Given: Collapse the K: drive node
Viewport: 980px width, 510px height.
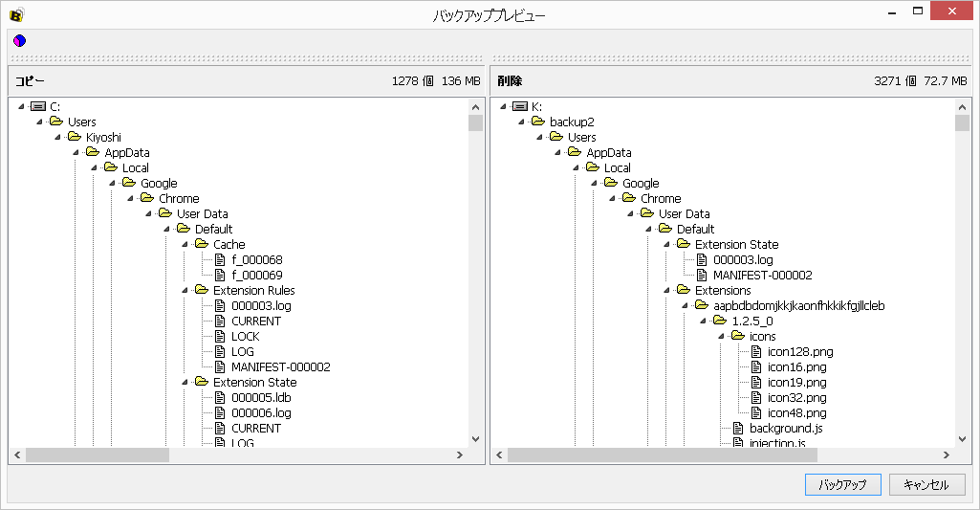Looking at the screenshot, I should tap(503, 106).
